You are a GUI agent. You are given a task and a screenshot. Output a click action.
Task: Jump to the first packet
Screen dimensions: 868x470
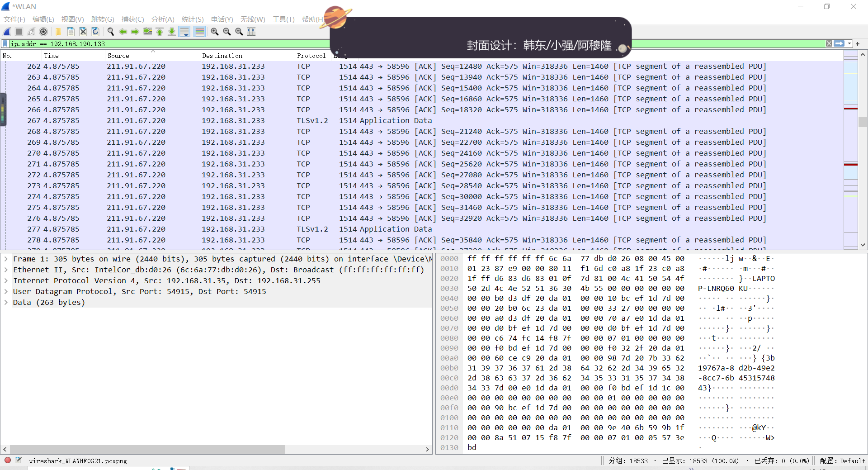160,32
